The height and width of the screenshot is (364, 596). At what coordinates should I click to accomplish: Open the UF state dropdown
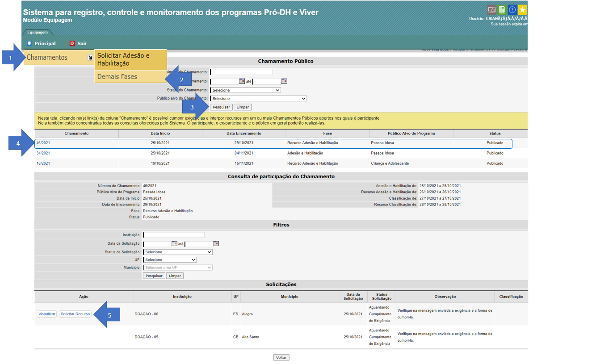[170, 260]
